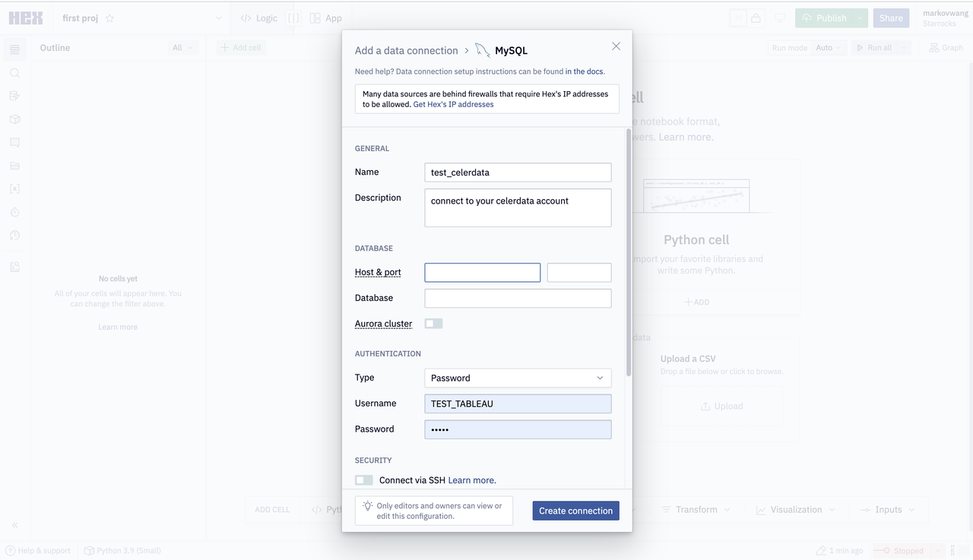Image resolution: width=973 pixels, height=560 pixels.
Task: Open the authentication Type dropdown
Action: point(518,378)
